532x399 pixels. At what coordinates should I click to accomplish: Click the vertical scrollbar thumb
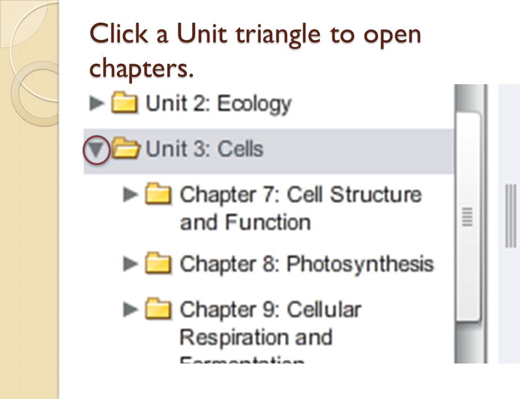(468, 217)
